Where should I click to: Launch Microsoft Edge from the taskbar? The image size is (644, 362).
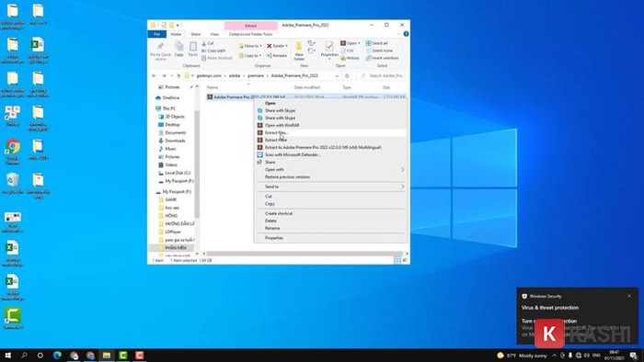(57, 355)
